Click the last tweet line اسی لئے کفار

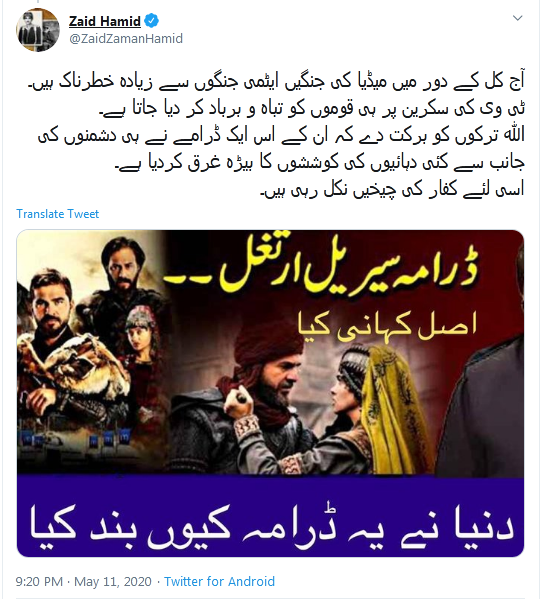click(x=392, y=189)
